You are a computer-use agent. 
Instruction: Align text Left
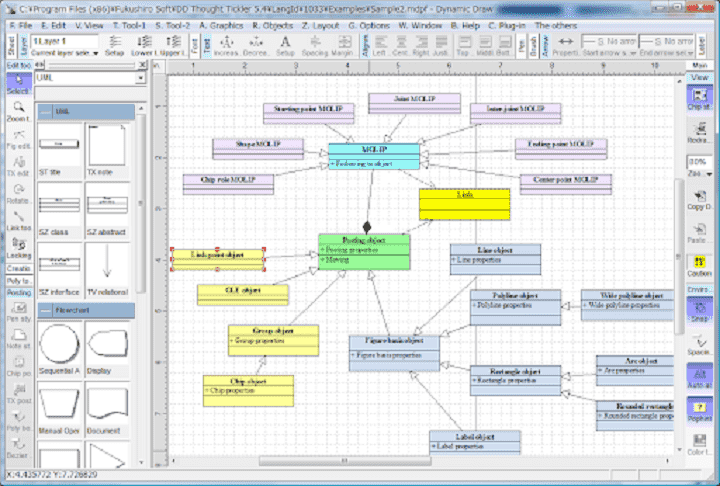[381, 46]
